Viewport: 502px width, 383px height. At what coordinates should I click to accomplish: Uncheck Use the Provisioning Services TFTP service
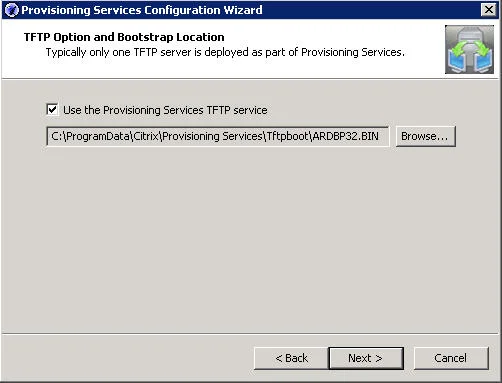(52, 110)
